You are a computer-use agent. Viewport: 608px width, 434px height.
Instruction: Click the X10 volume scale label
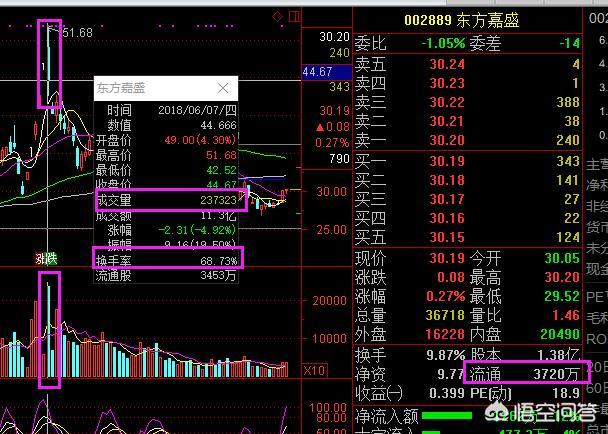coord(314,370)
